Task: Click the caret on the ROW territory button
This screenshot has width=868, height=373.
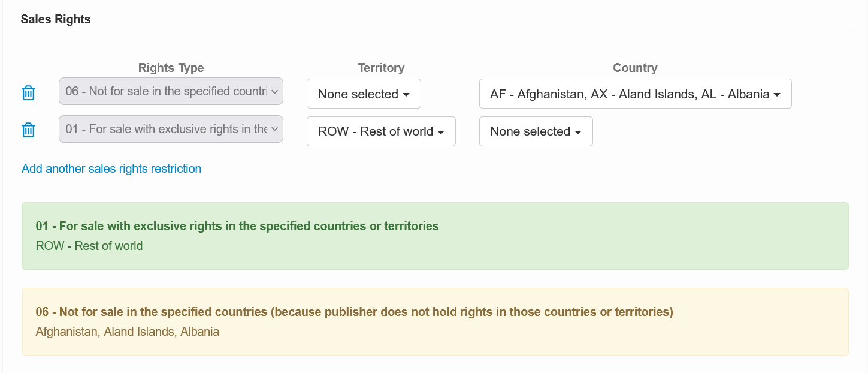Action: click(441, 132)
